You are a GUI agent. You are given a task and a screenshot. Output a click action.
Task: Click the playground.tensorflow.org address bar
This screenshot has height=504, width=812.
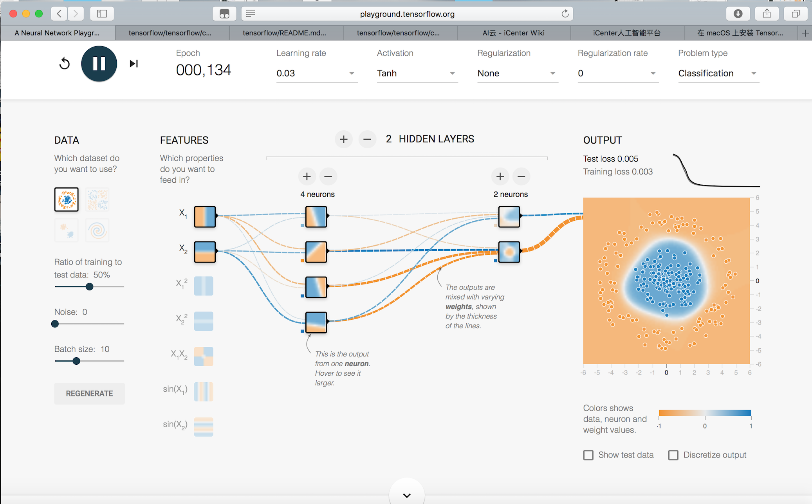(x=407, y=14)
